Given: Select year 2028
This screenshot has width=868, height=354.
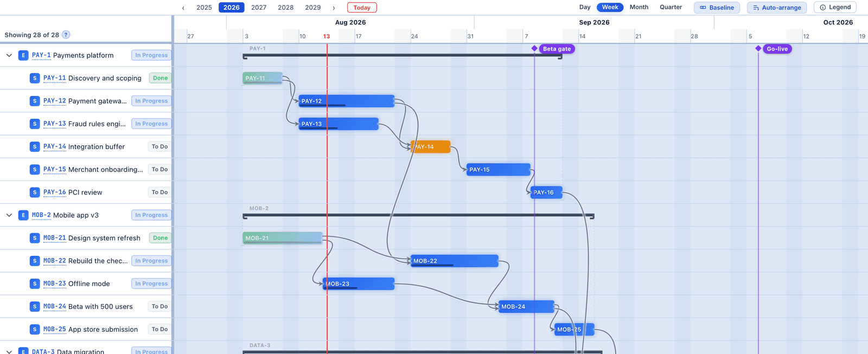Looking at the screenshot, I should [x=286, y=8].
